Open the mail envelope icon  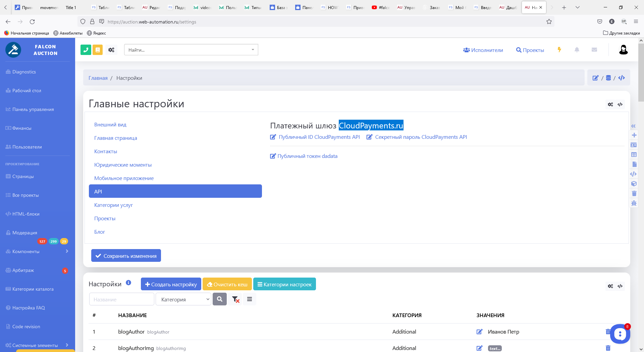[594, 50]
